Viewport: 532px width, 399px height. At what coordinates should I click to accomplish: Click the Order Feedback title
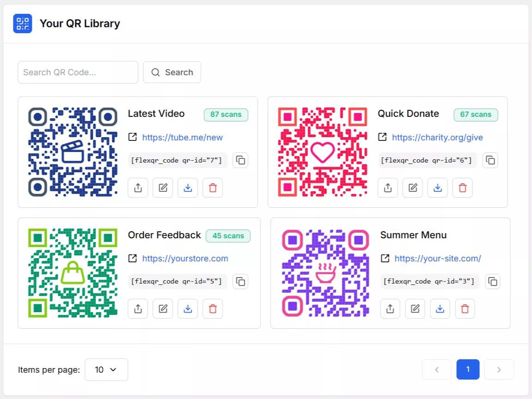(164, 235)
